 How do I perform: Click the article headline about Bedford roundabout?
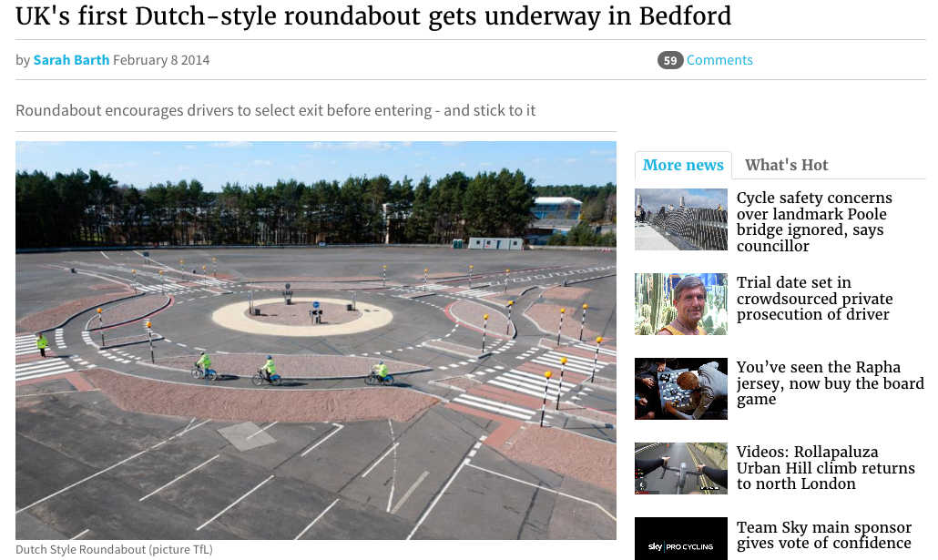[373, 16]
